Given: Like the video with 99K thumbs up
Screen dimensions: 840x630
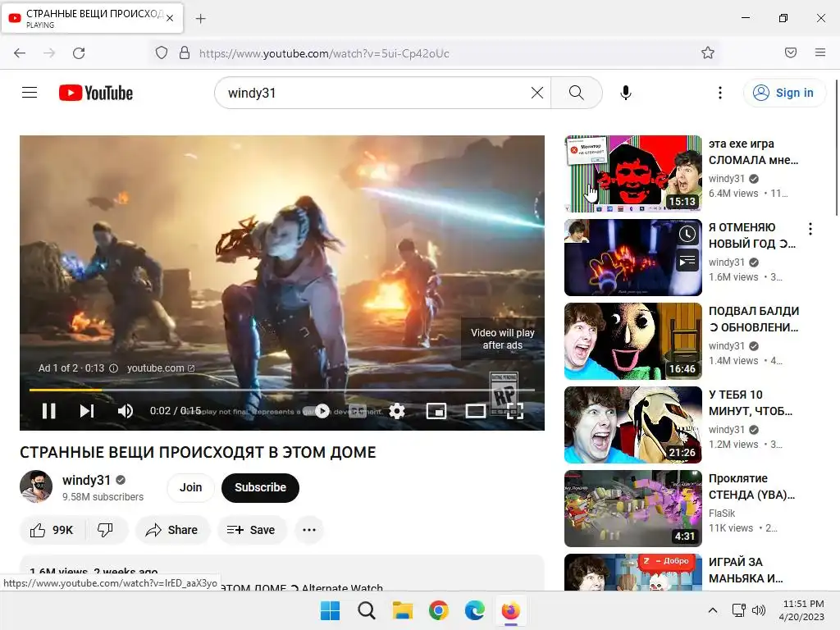Looking at the screenshot, I should pos(52,530).
